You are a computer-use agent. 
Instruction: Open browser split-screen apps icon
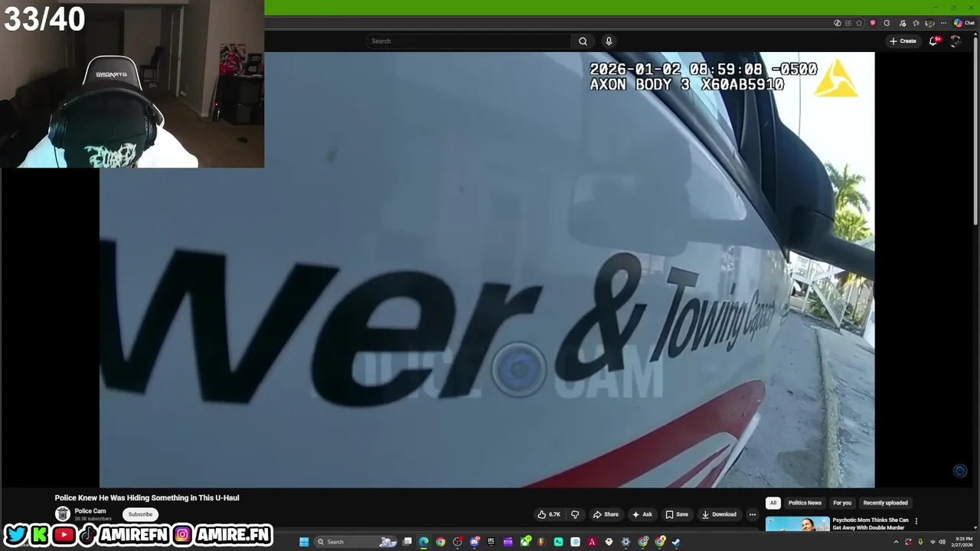[x=848, y=23]
